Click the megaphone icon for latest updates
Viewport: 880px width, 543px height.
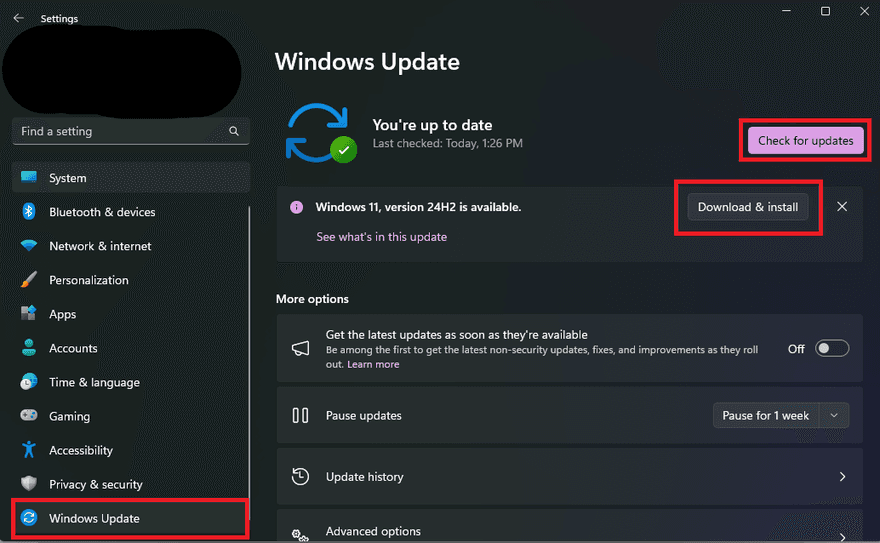point(300,348)
